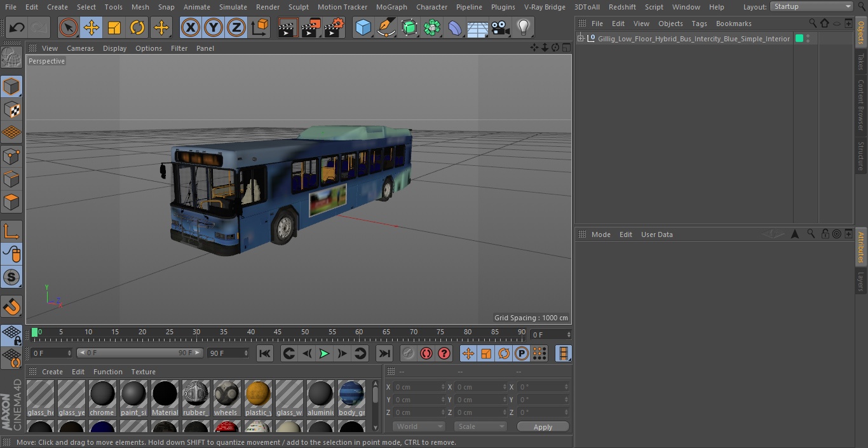Render the current view via clapperboard icon
This screenshot has height=448, width=868.
tap(288, 27)
